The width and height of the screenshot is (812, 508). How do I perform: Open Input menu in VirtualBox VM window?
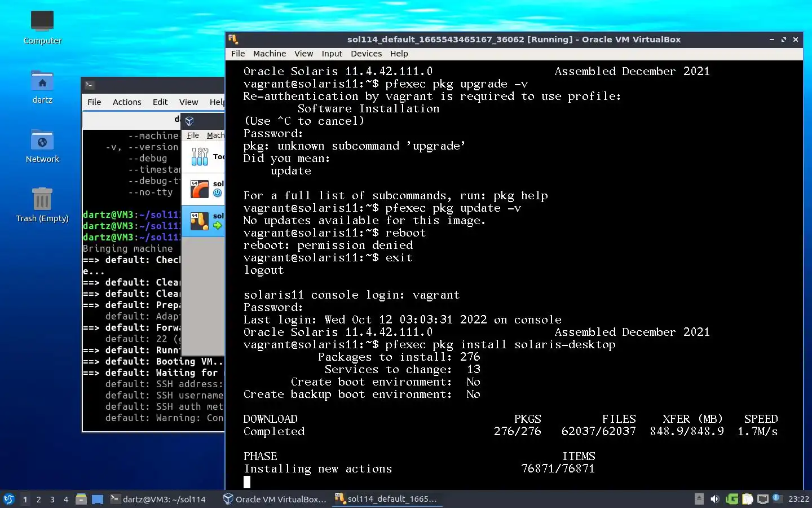[x=332, y=54]
